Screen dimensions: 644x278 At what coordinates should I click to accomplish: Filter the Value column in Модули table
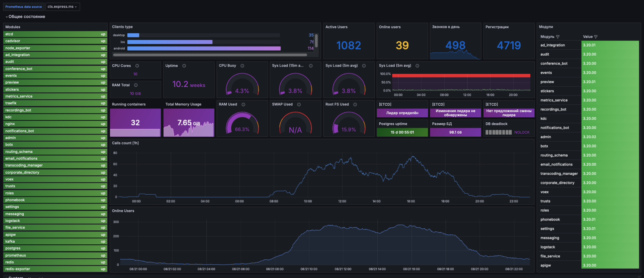tap(596, 37)
